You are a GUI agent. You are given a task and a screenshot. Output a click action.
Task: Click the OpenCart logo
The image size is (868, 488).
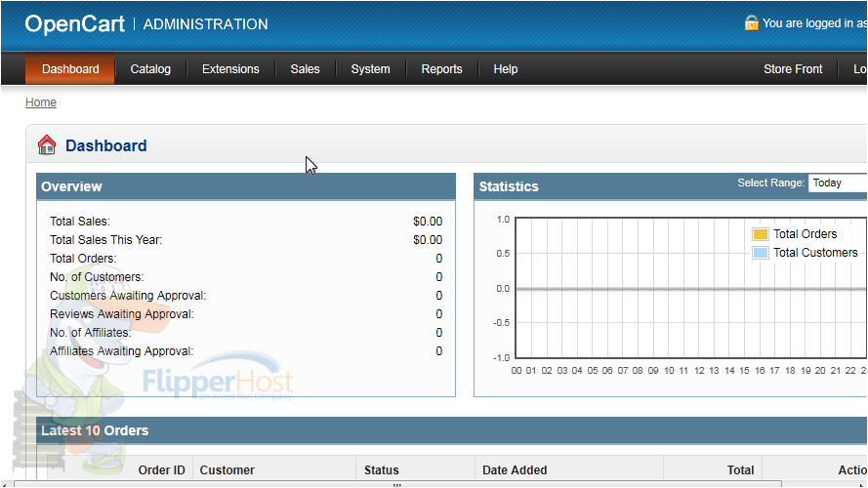(x=75, y=23)
